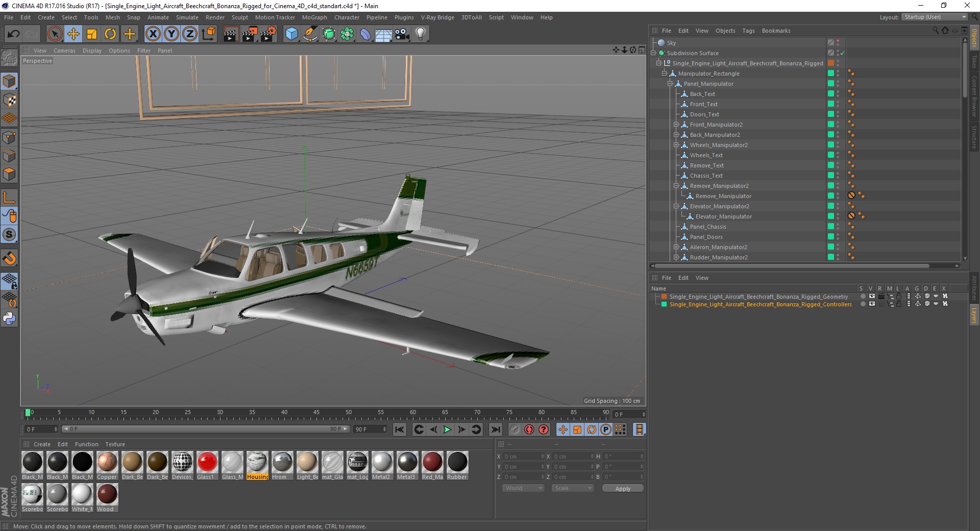Enable Polygons mode icon

click(x=9, y=174)
